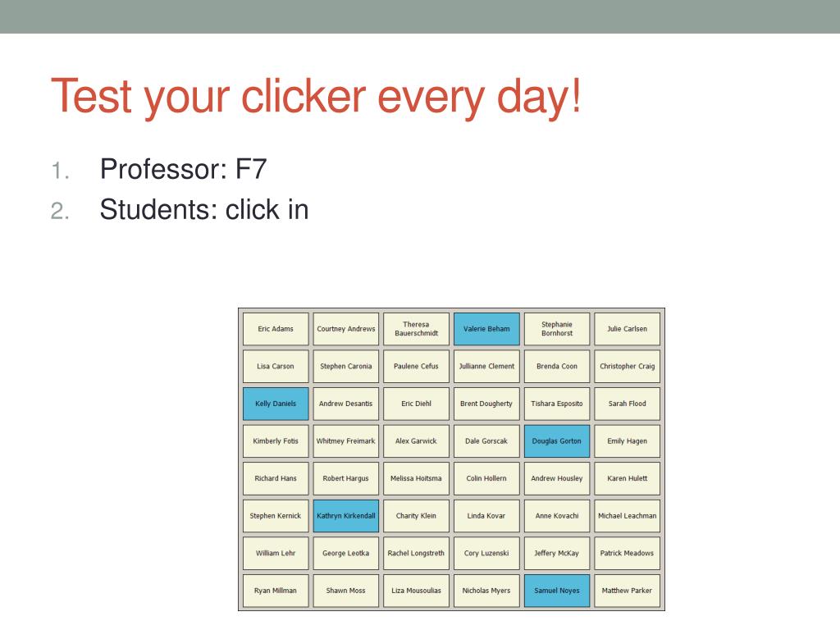Select the Julie Carlsen cell
This screenshot has height=630, width=840.
[627, 329]
